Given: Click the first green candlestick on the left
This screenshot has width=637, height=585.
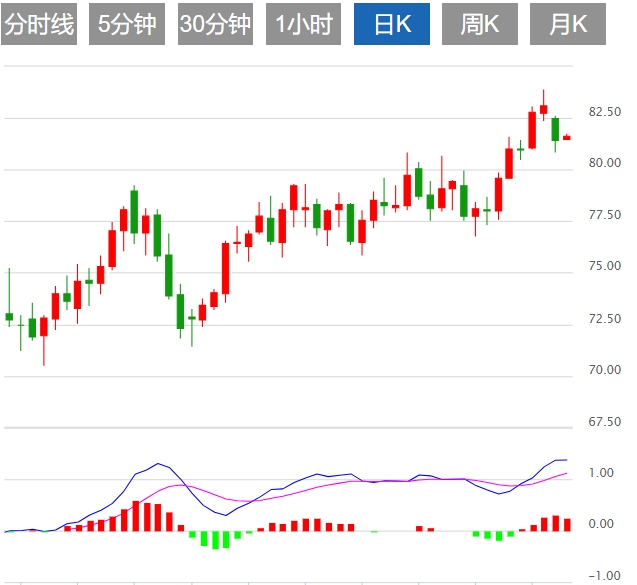Looking at the screenshot, I should click(x=9, y=316).
